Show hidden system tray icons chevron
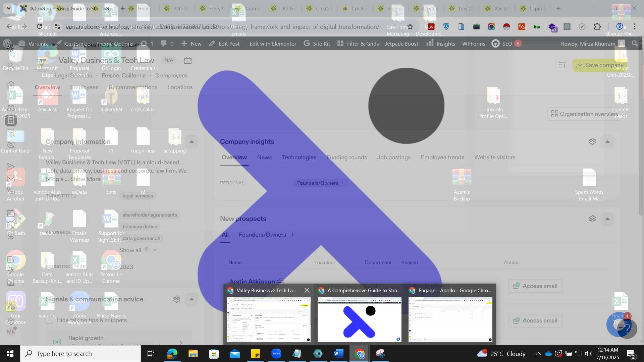Image resolution: width=644 pixels, height=362 pixels. click(538, 354)
